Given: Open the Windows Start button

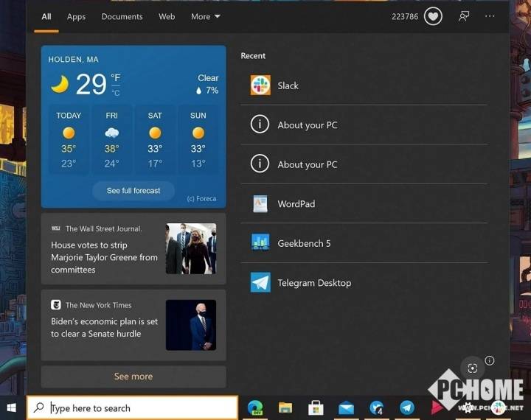Looking at the screenshot, I should 12,407.
